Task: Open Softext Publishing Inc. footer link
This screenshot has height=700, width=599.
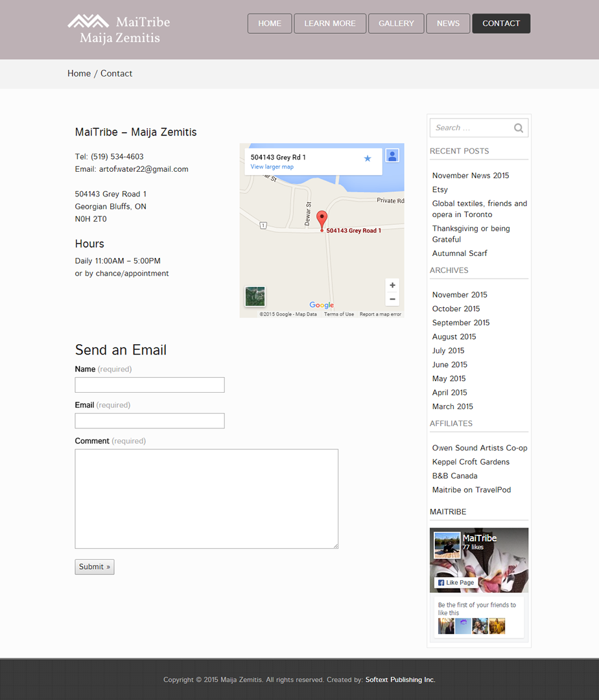Action: click(x=400, y=679)
